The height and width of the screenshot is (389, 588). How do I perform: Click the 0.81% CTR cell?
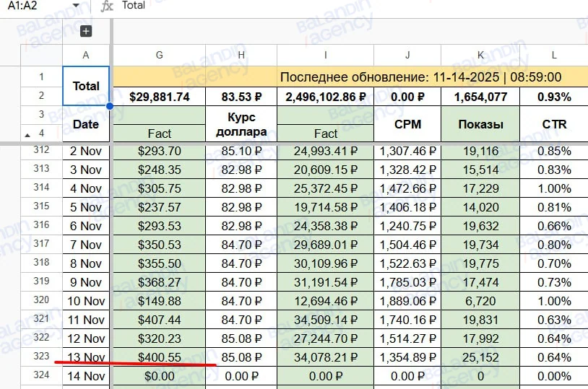pos(554,207)
